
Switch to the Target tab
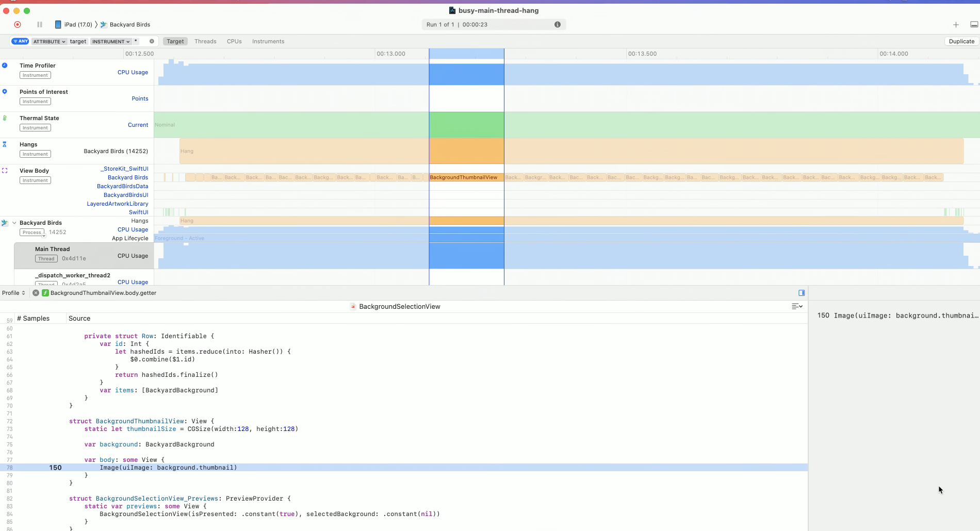[x=175, y=41]
